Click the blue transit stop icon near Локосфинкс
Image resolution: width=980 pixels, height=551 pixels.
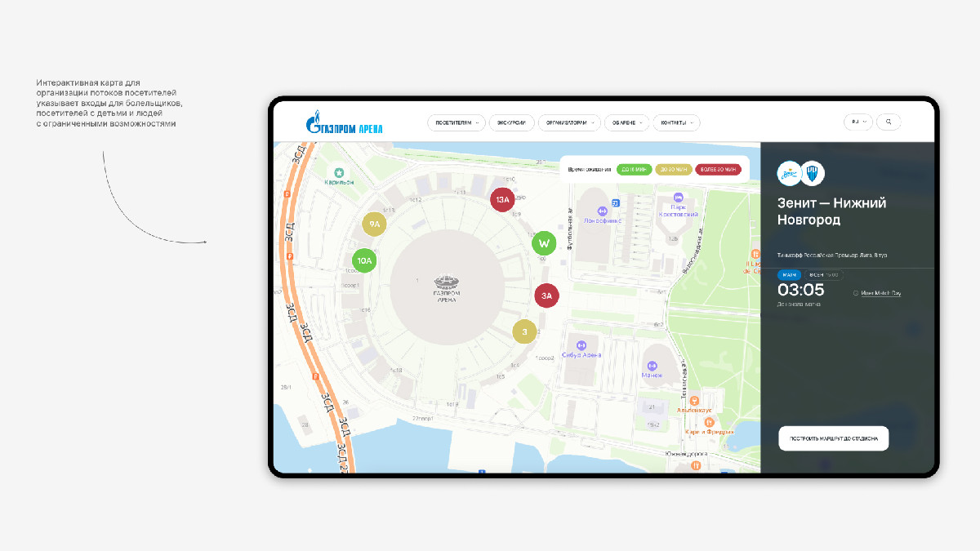616,202
